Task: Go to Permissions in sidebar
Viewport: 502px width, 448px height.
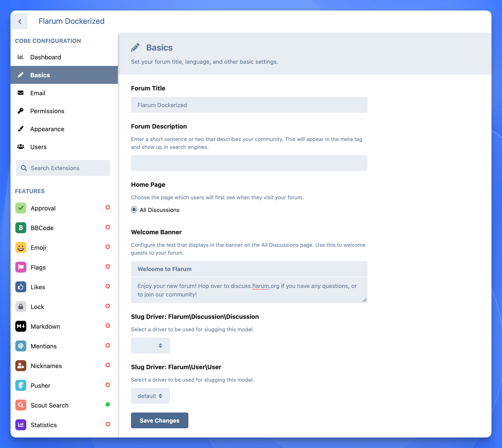Action: coord(47,111)
